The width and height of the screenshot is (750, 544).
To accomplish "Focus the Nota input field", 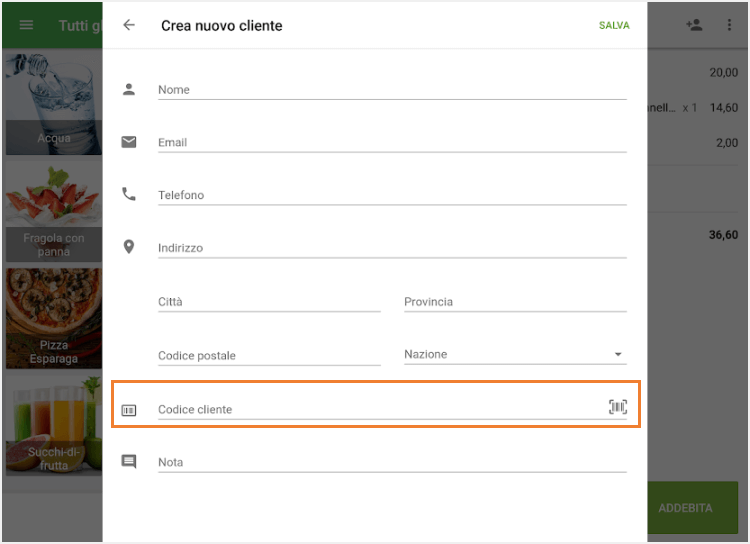I will tap(392, 462).
